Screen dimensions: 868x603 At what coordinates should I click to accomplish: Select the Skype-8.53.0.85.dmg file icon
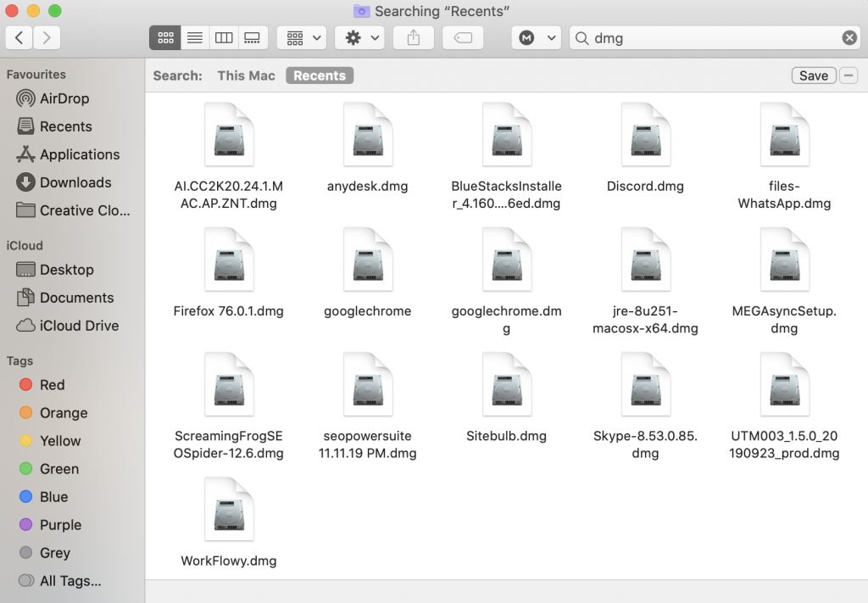point(645,384)
